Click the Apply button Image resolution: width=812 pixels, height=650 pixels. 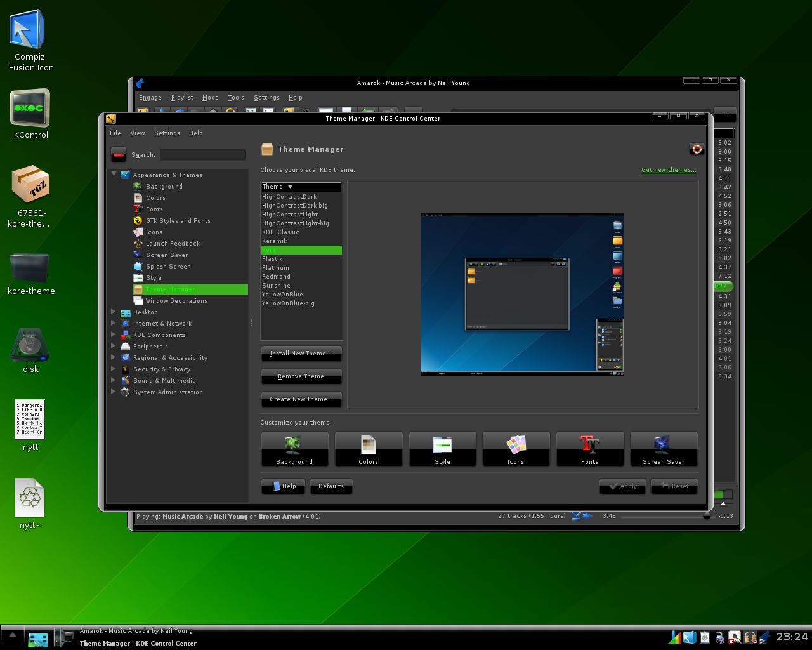[622, 486]
